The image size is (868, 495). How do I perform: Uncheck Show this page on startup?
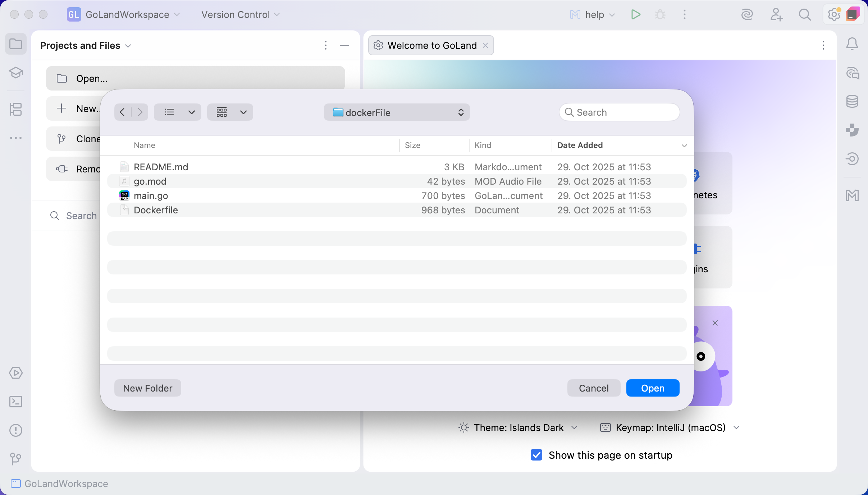[x=536, y=455]
